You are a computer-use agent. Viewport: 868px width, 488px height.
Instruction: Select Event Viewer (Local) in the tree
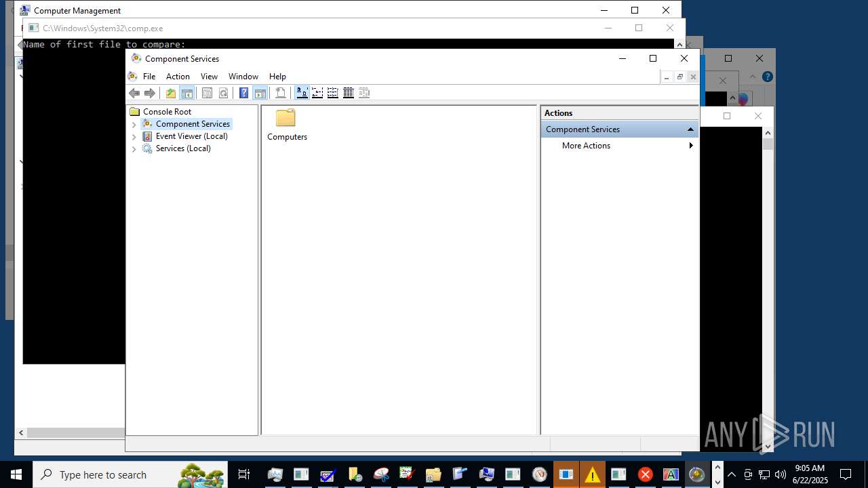(x=191, y=136)
